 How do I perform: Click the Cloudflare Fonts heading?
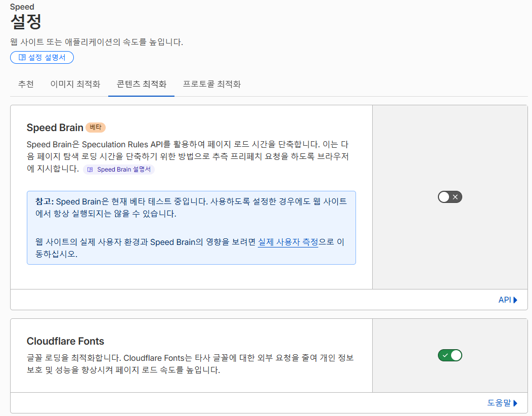click(65, 341)
